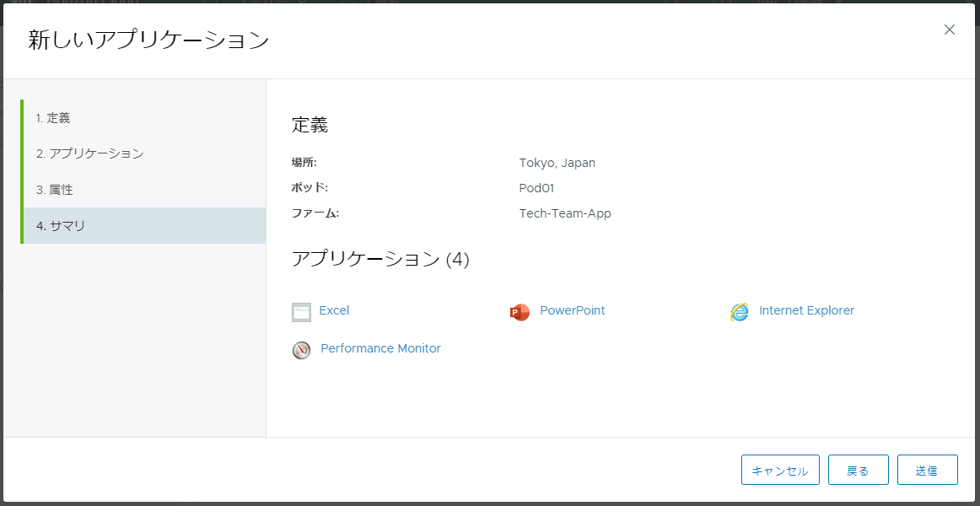The width and height of the screenshot is (980, 506).
Task: Click the 戻る button to go back
Action: coord(858,471)
